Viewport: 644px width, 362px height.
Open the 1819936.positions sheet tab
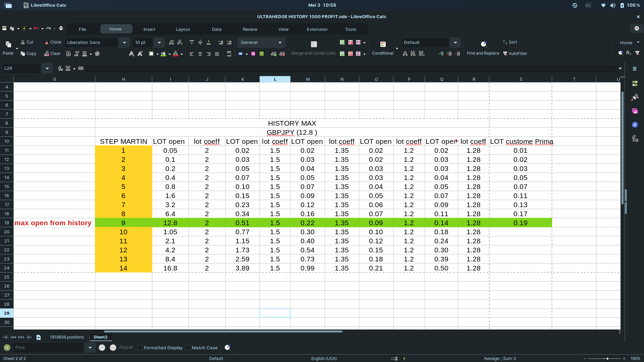click(x=67, y=337)
